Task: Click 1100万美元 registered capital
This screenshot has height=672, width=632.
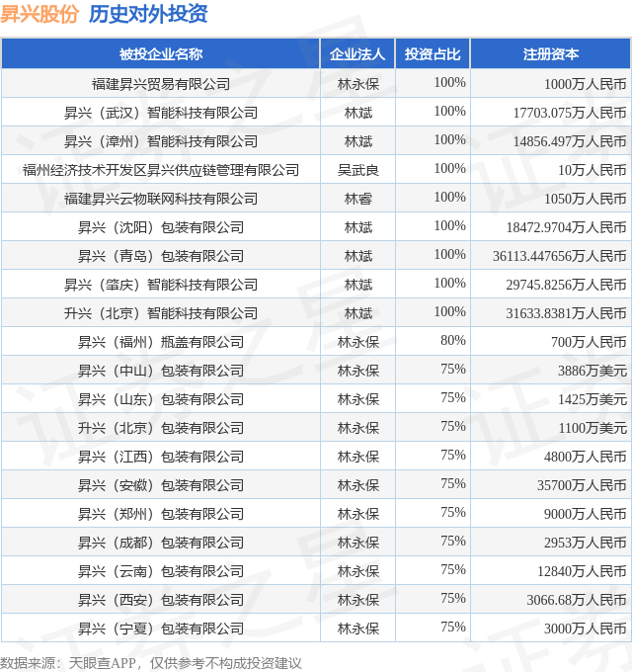Action: click(592, 428)
